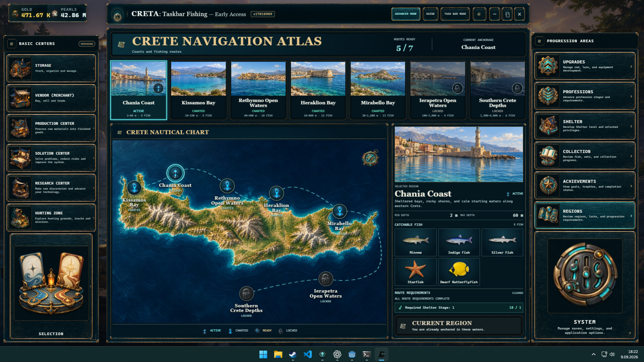Select the Chania Coast anchor pin on chart
644x362 pixels.
pyautogui.click(x=175, y=173)
